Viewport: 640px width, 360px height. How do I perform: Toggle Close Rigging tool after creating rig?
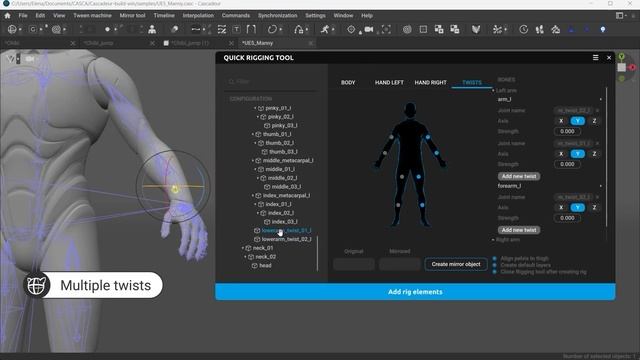tap(495, 272)
